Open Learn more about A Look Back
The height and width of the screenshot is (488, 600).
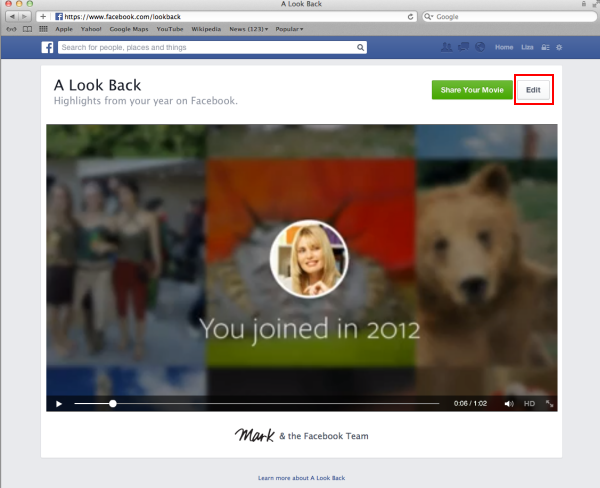click(x=302, y=478)
